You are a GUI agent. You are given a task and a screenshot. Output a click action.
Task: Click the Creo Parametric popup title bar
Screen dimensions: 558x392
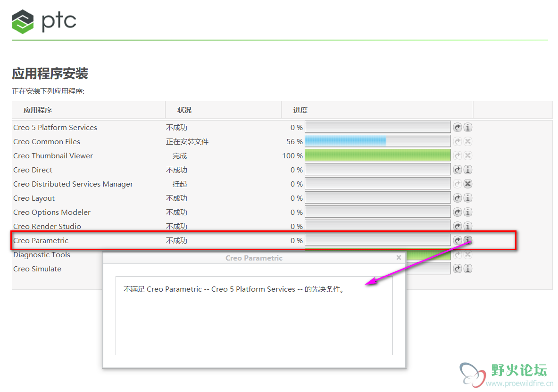click(x=254, y=258)
